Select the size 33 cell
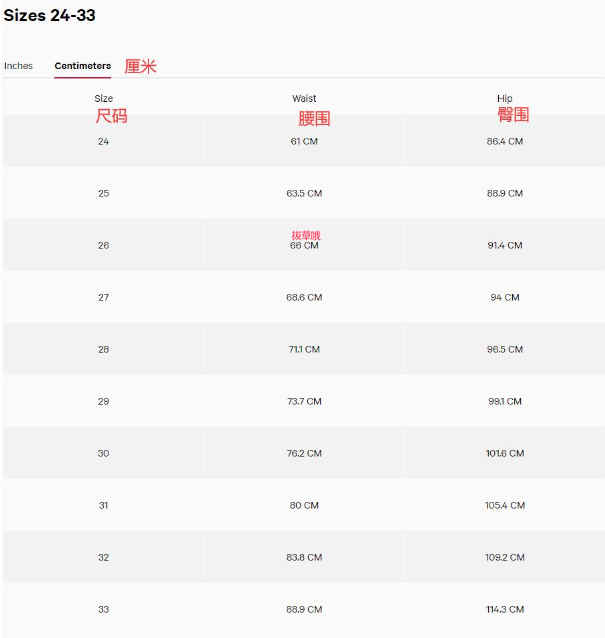 coord(104,610)
